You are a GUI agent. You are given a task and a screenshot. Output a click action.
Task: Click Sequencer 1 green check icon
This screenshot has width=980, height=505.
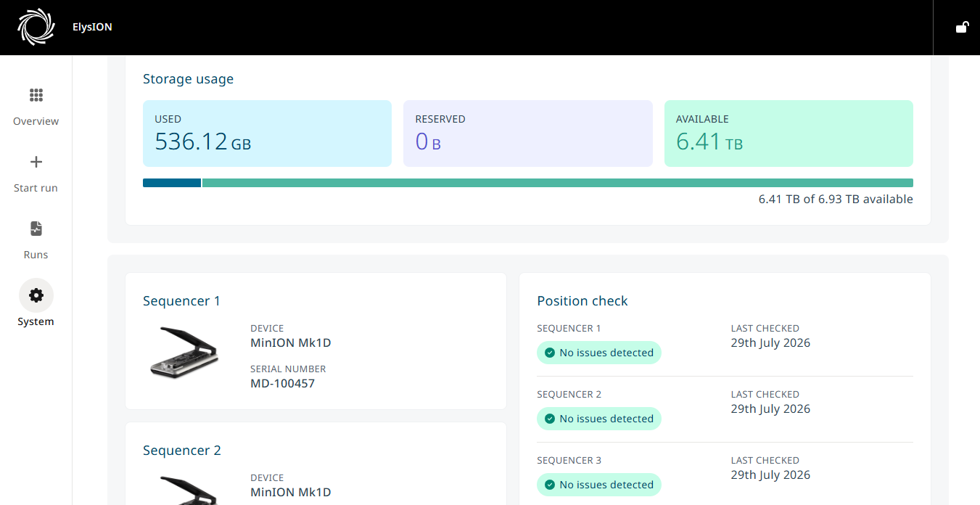[550, 353]
